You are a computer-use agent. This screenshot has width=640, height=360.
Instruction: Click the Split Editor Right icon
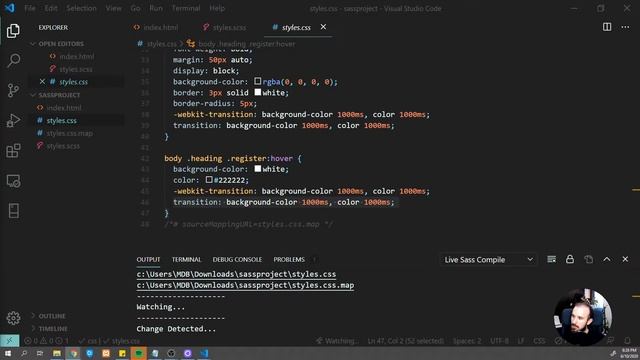[607, 27]
